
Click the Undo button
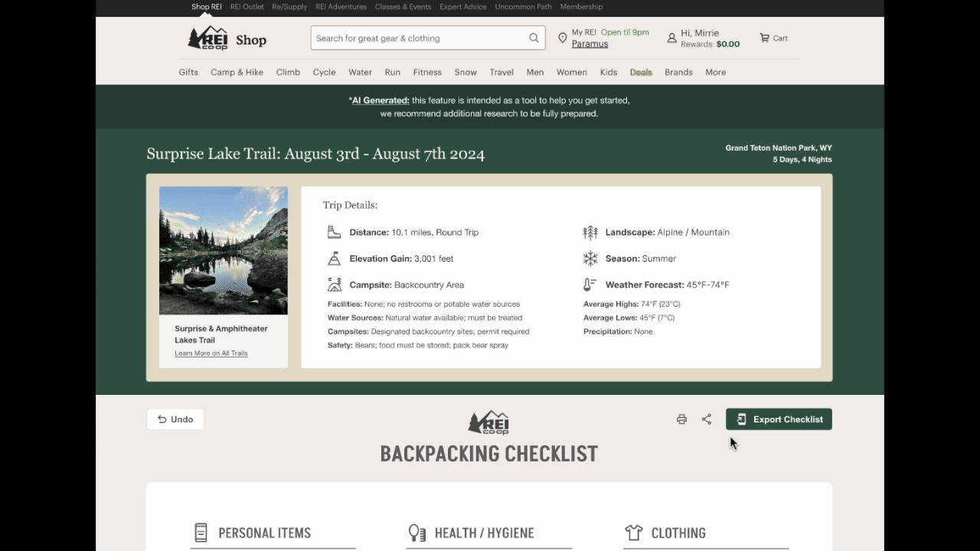tap(175, 419)
